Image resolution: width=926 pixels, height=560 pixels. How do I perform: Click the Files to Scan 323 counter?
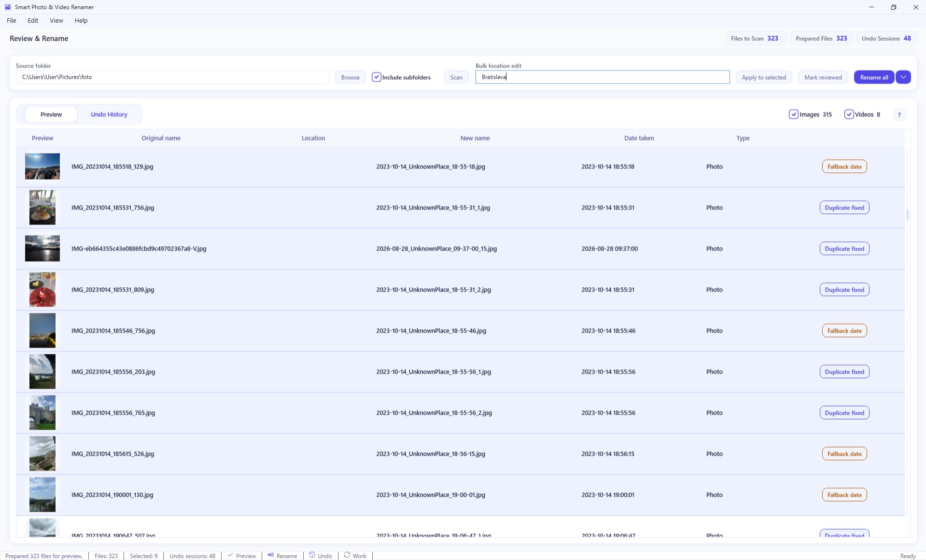pos(756,39)
